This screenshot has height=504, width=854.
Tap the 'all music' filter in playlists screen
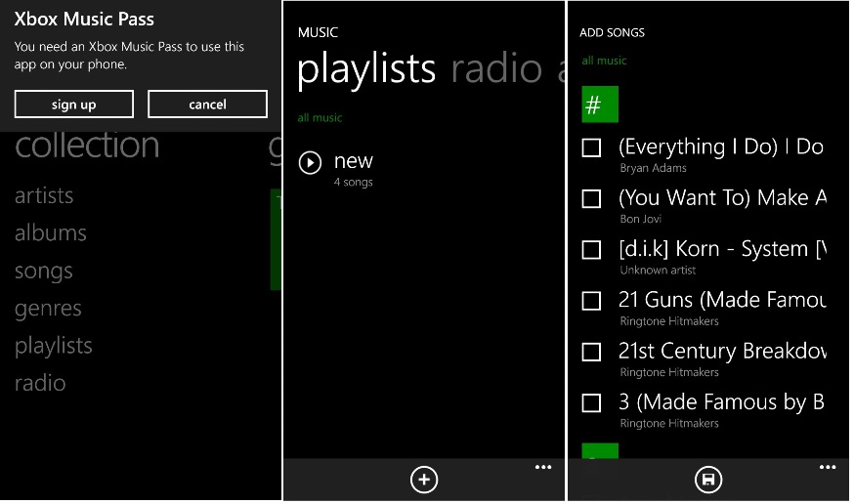pyautogui.click(x=320, y=117)
